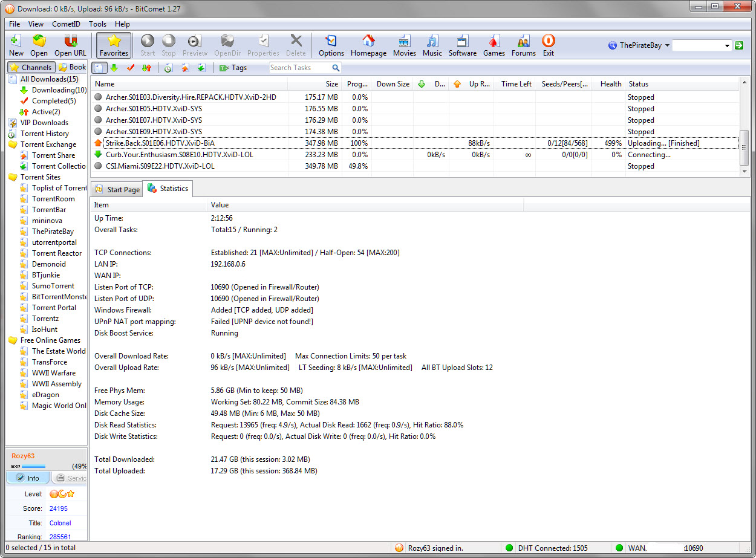Open the Tools menu
Screen dimensions: 756x558
(x=97, y=24)
